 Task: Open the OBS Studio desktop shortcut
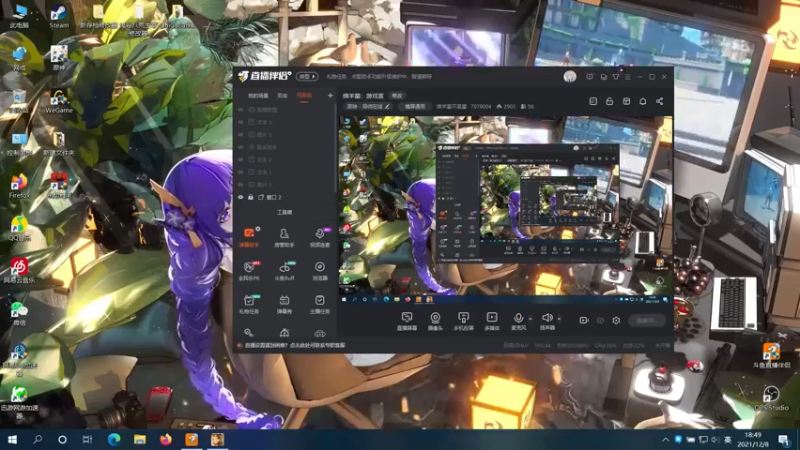click(x=771, y=399)
